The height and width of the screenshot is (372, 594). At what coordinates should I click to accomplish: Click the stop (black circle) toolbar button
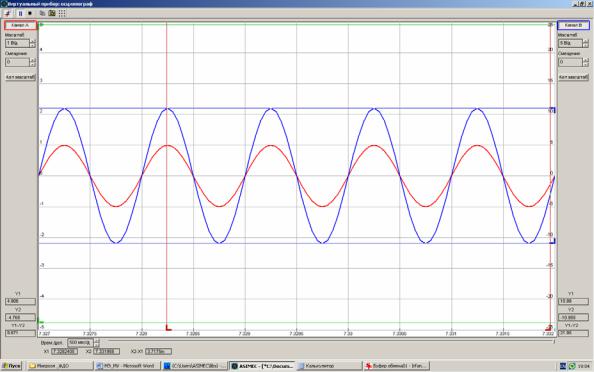pyautogui.click(x=30, y=13)
